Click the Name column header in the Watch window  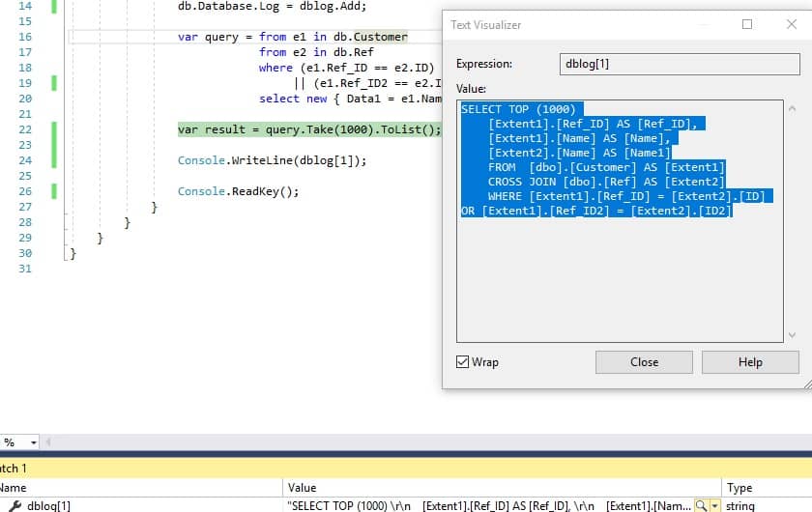tap(13, 488)
